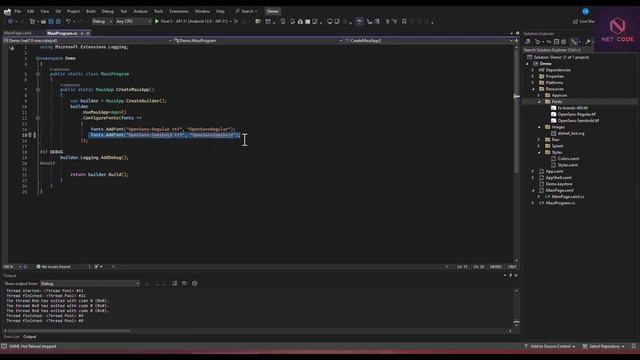Click the lightbulb quick actions icon
This screenshot has height=360, width=640.
(30, 135)
